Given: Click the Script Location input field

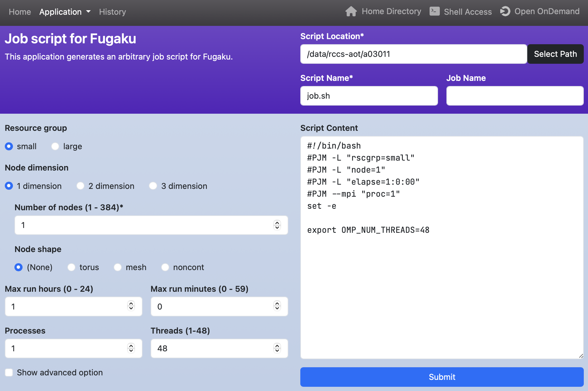Looking at the screenshot, I should [414, 54].
